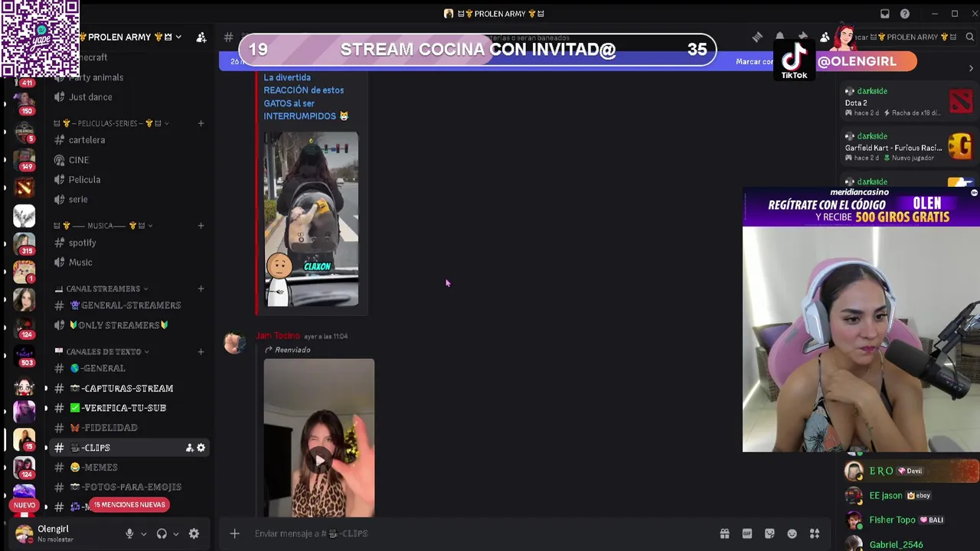Open member Fisher Topo in list
Screen dimensions: 980x551
click(910, 520)
